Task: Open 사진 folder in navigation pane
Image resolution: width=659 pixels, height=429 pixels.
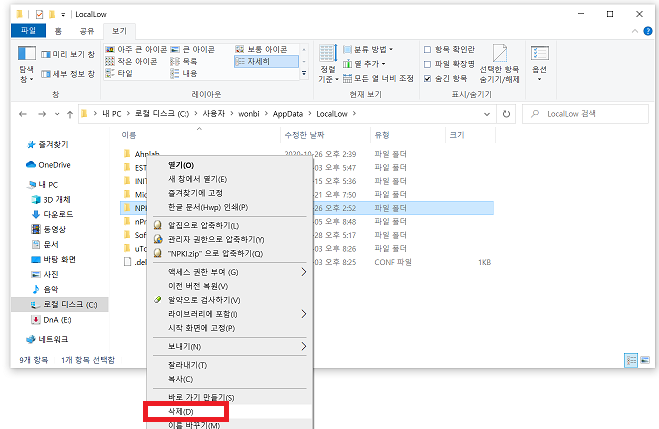Action: pyautogui.click(x=45, y=274)
